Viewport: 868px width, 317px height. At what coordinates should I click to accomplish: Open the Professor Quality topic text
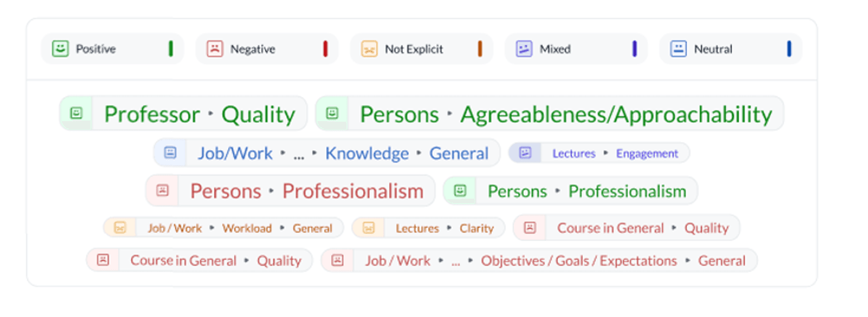[x=200, y=114]
